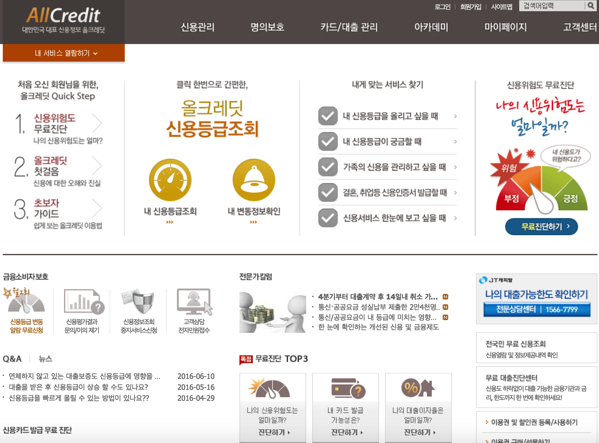Image resolution: width=599 pixels, height=443 pixels.
Task: Click 진단하기 under 나의 신용위험도는 얼마일까
Action: pos(274,433)
